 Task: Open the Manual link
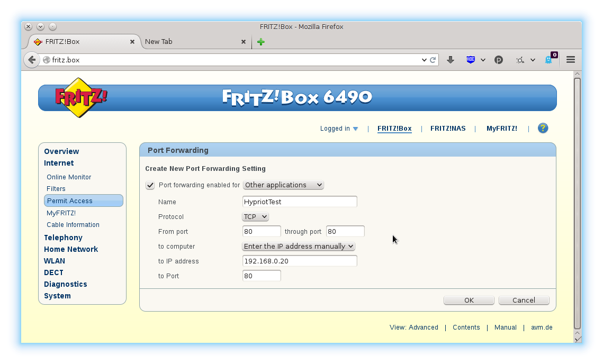pyautogui.click(x=505, y=327)
